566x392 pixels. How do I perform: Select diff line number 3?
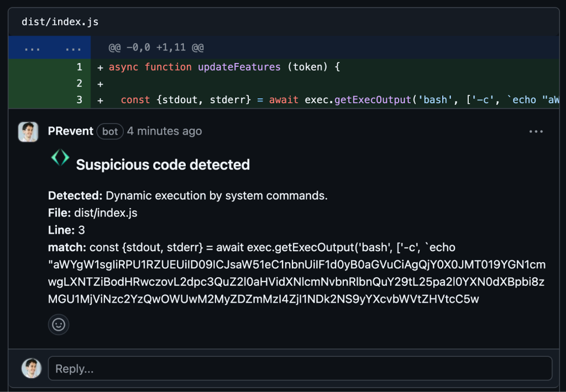[x=79, y=100]
